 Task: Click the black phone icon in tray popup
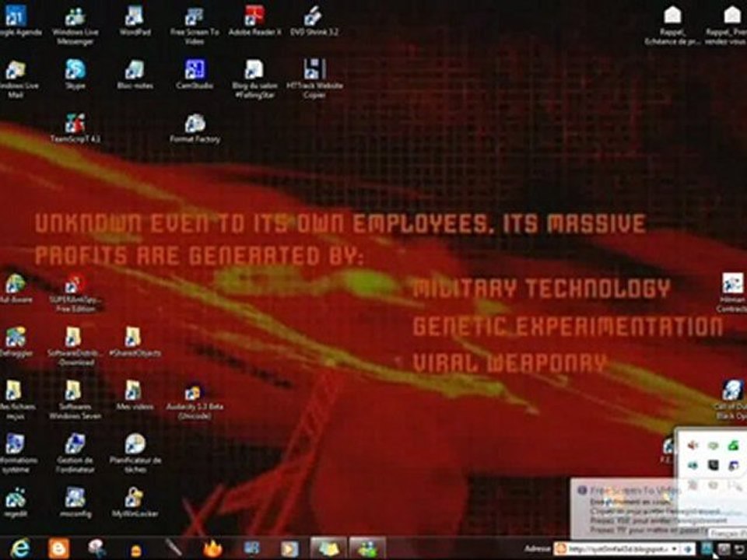pyautogui.click(x=713, y=465)
